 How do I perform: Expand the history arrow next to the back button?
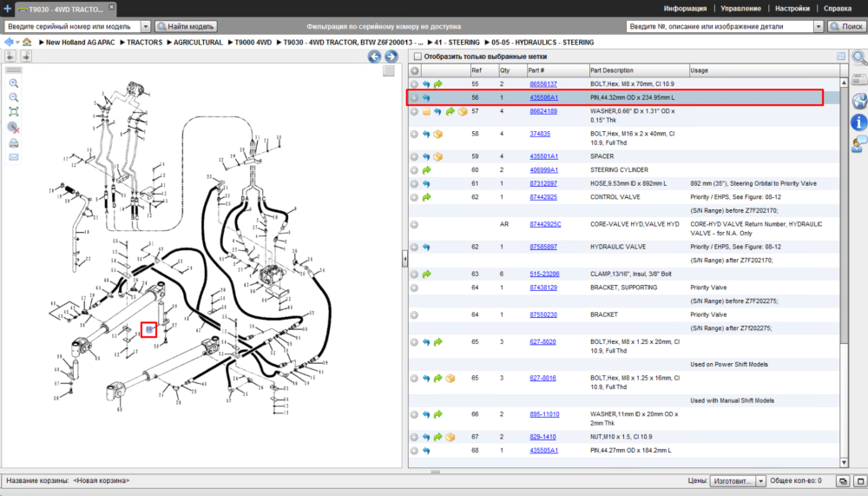17,43
